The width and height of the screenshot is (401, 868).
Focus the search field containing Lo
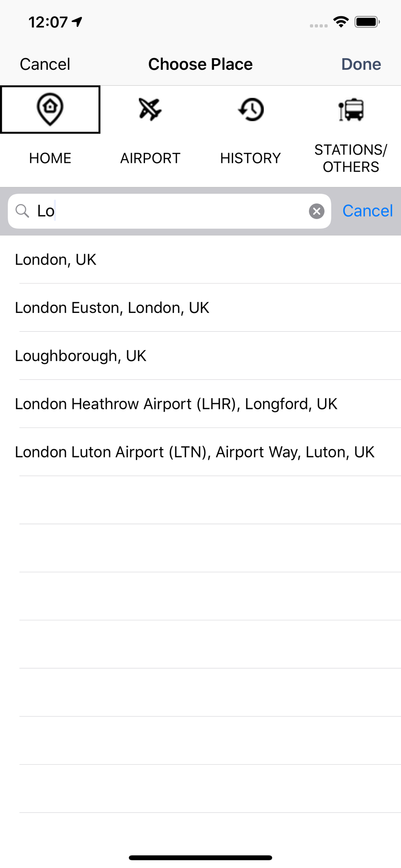click(x=169, y=211)
